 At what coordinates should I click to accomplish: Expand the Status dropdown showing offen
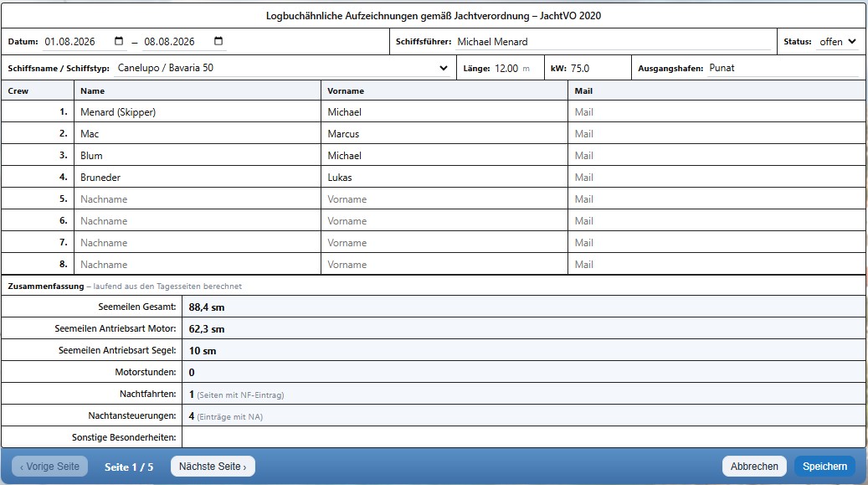click(838, 42)
